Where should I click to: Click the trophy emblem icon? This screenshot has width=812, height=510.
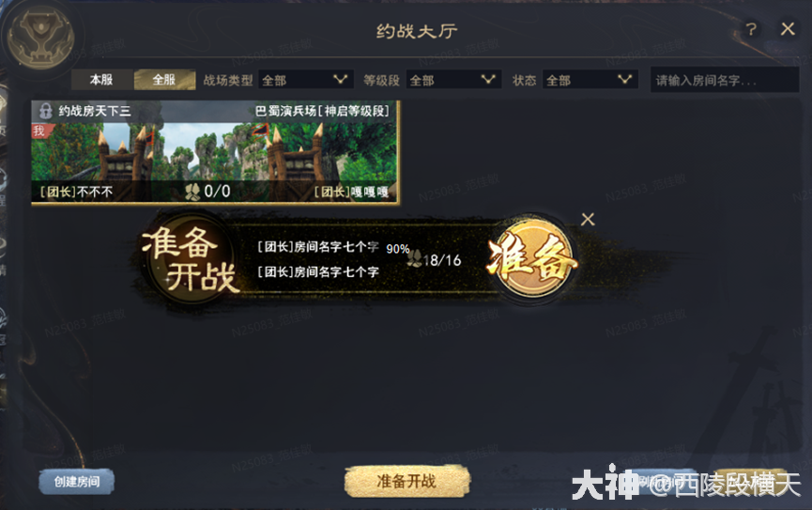(x=41, y=38)
